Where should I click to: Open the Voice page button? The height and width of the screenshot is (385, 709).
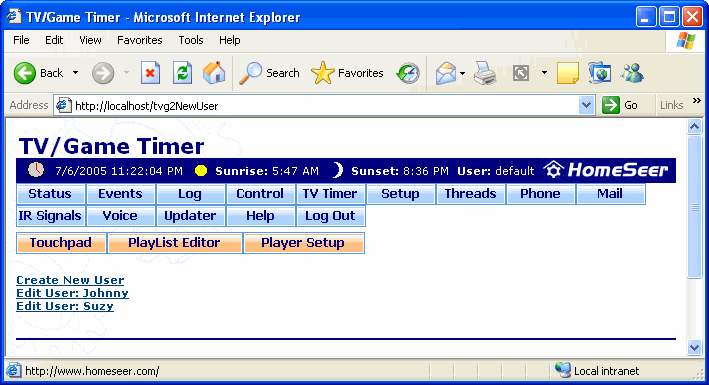coord(120,216)
